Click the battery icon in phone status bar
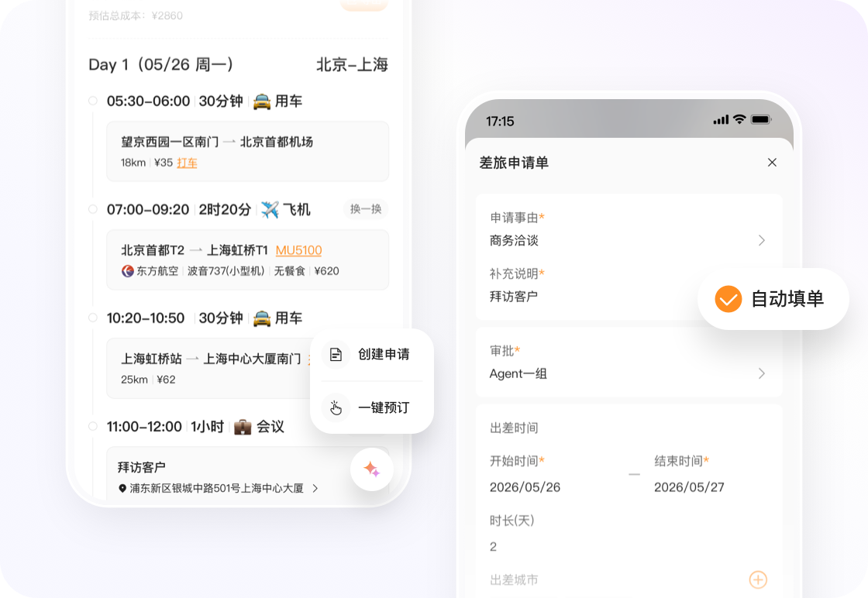Image resolution: width=868 pixels, height=598 pixels. click(761, 119)
